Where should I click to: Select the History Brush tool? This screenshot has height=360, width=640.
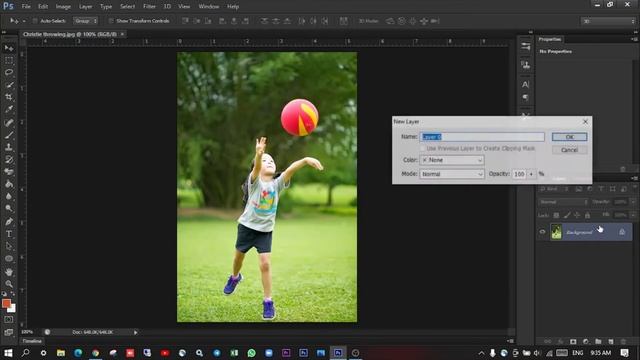[x=9, y=160]
